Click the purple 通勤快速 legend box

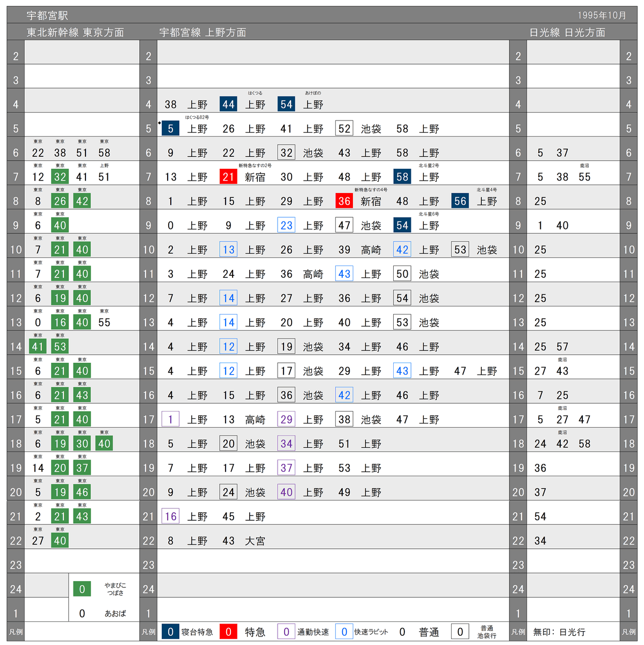pyautogui.click(x=286, y=632)
